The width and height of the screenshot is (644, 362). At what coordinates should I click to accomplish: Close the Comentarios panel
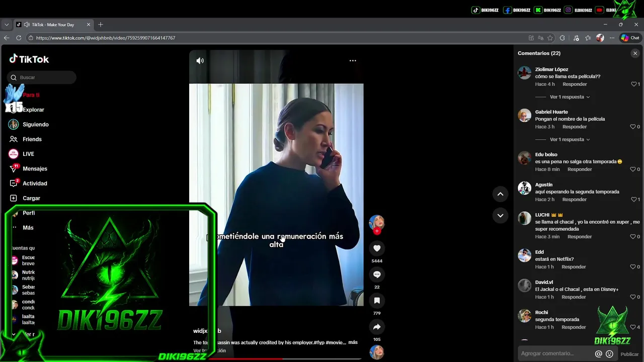(635, 53)
